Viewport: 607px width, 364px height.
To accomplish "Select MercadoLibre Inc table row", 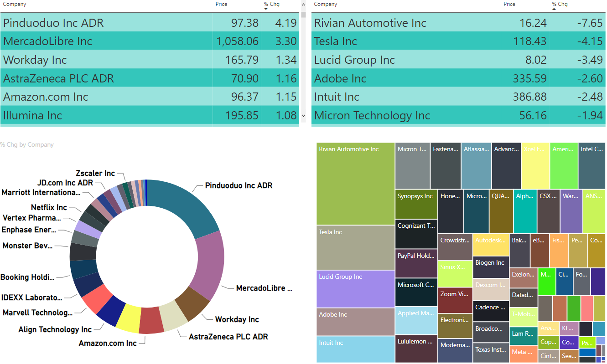I will coord(150,41).
